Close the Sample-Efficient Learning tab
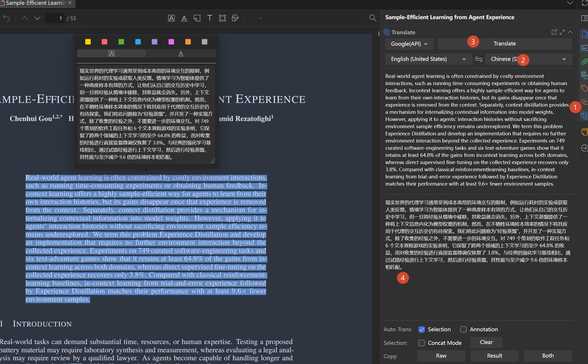 pyautogui.click(x=70, y=3)
